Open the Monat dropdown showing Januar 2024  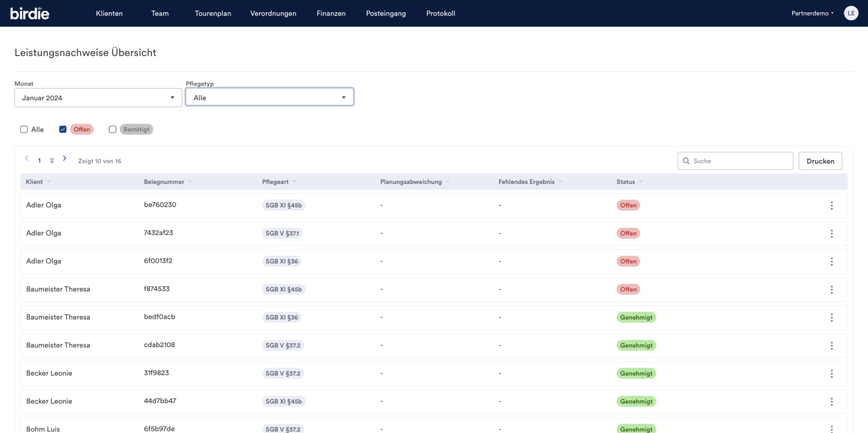tap(98, 98)
